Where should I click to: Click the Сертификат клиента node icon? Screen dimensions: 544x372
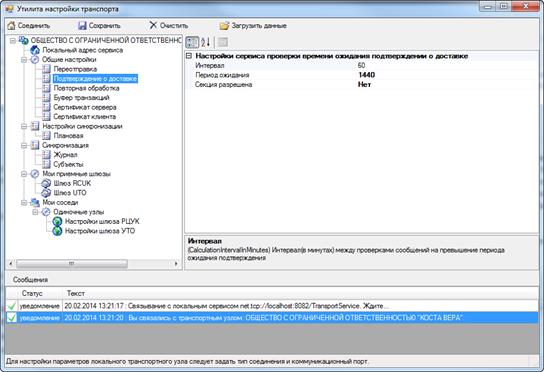coord(46,117)
